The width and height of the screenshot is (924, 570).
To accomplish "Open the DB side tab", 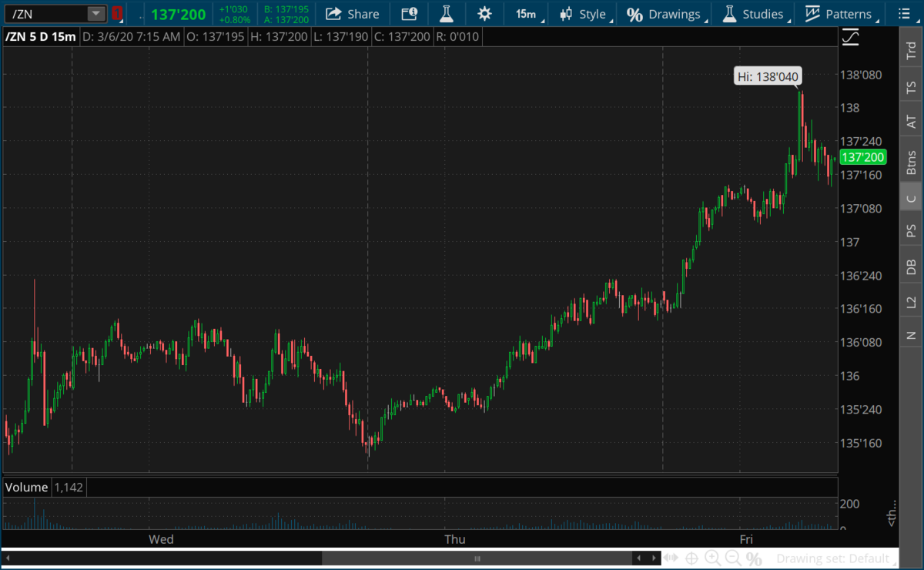I will click(x=911, y=267).
